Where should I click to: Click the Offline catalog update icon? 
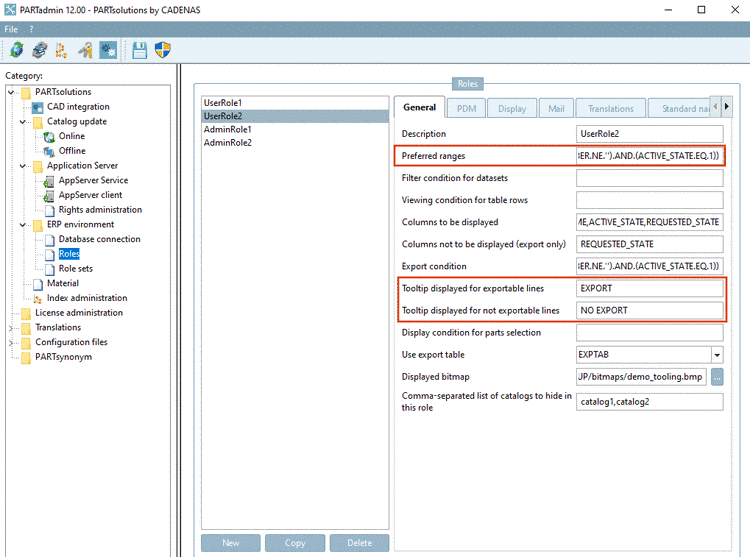coord(49,152)
